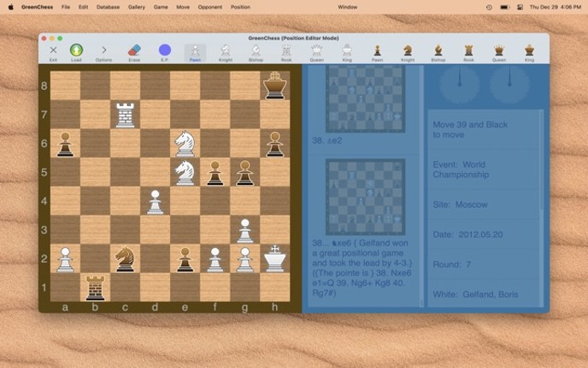Click the black pawn on f5
The image size is (588, 368).
click(x=215, y=173)
